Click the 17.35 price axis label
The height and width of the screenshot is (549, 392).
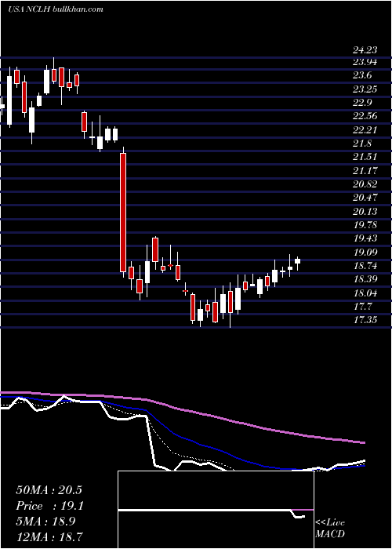pyautogui.click(x=365, y=320)
